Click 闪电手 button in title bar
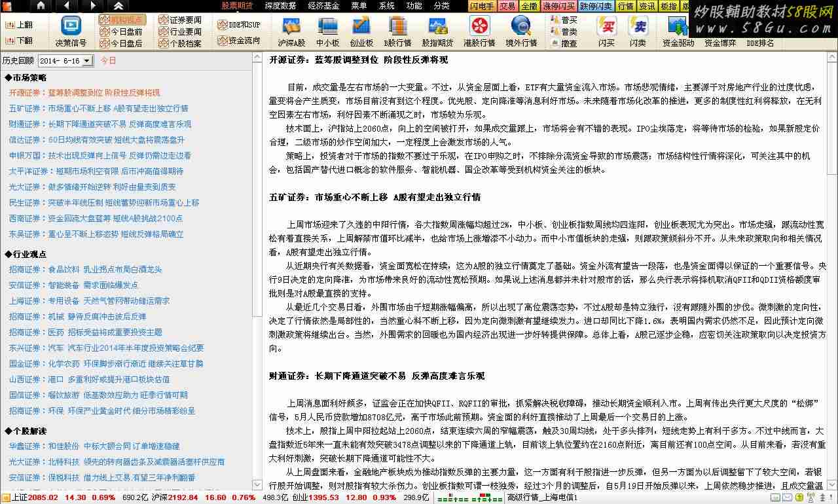 [482, 6]
